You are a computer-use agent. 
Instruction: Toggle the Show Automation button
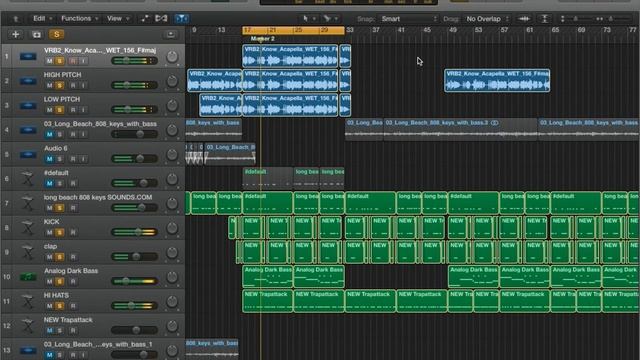[145, 19]
